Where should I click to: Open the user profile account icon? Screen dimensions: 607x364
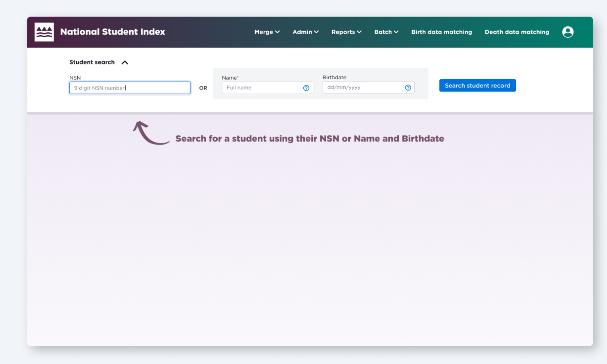pyautogui.click(x=568, y=32)
